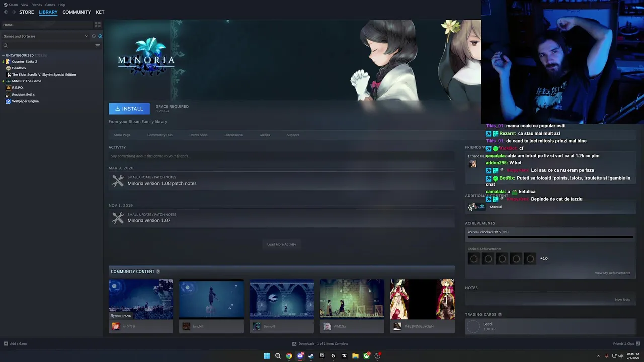Open Guides link
Image resolution: width=644 pixels, height=362 pixels.
point(265,135)
